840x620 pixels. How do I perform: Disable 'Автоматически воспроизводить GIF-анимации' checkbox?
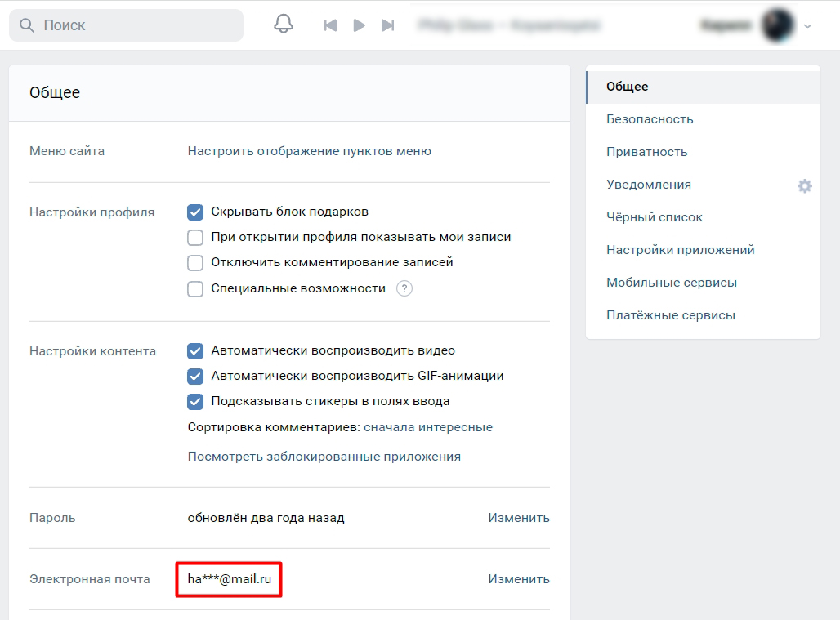point(195,377)
